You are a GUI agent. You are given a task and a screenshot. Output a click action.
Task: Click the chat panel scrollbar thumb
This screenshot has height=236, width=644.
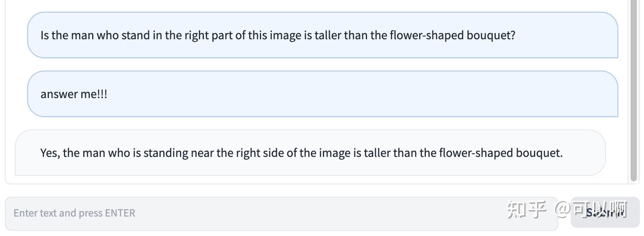(x=634, y=90)
